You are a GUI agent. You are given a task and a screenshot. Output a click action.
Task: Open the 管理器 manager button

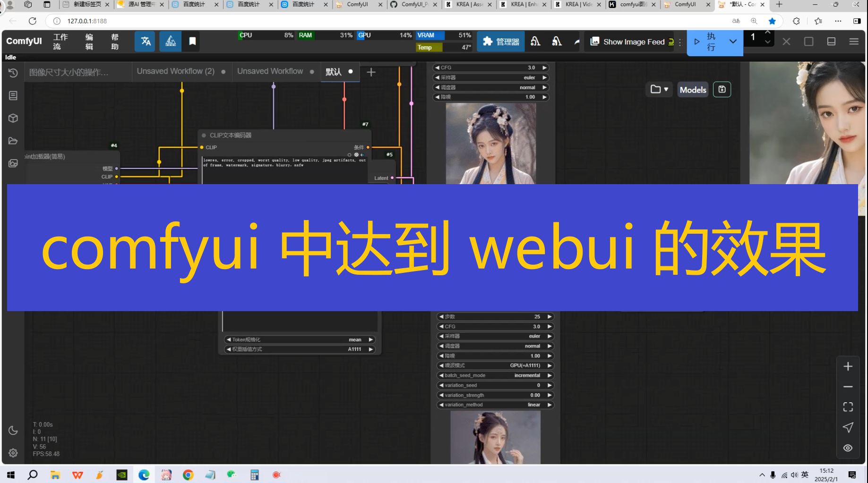pos(501,42)
